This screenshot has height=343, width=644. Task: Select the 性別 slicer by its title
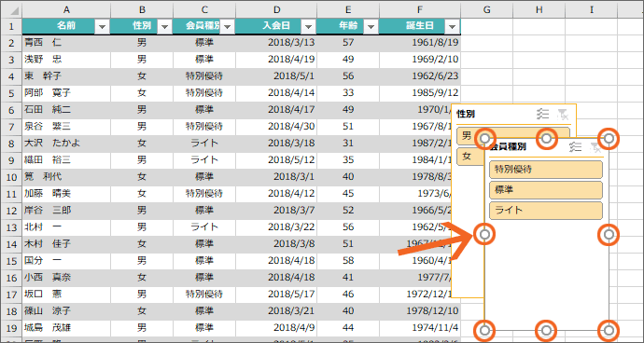click(x=466, y=114)
